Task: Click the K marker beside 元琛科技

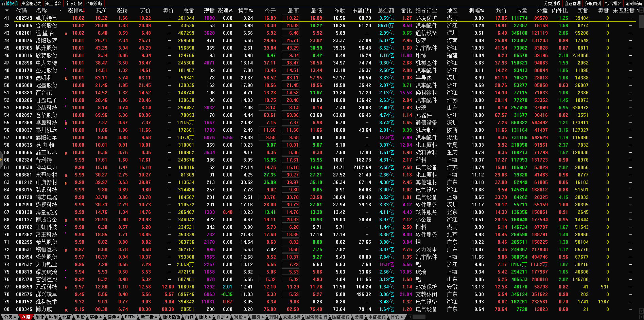Action: coord(66,288)
